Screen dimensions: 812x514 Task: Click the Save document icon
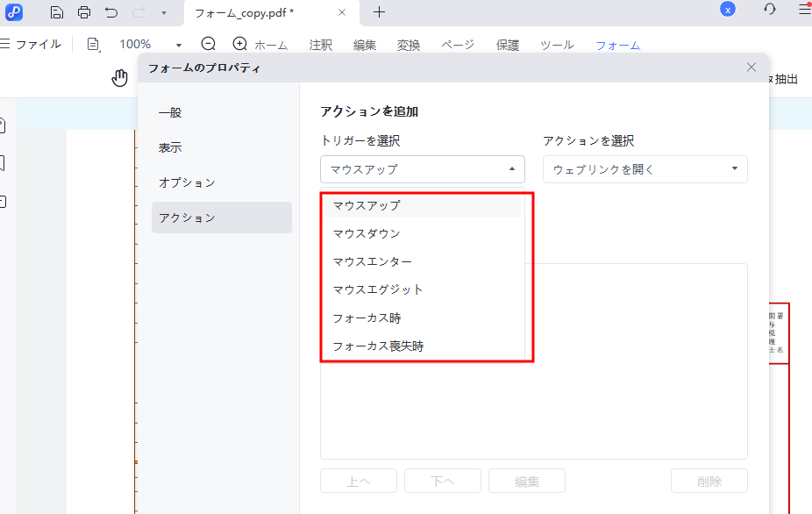tap(57, 12)
